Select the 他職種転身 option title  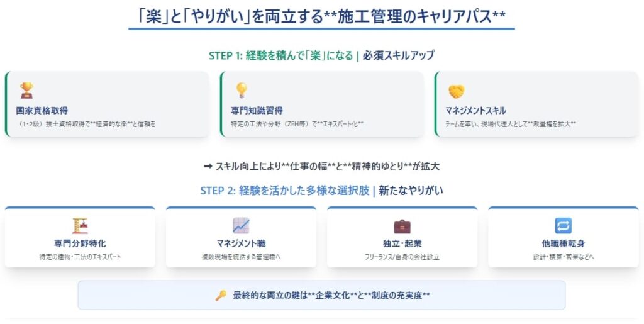click(x=563, y=243)
